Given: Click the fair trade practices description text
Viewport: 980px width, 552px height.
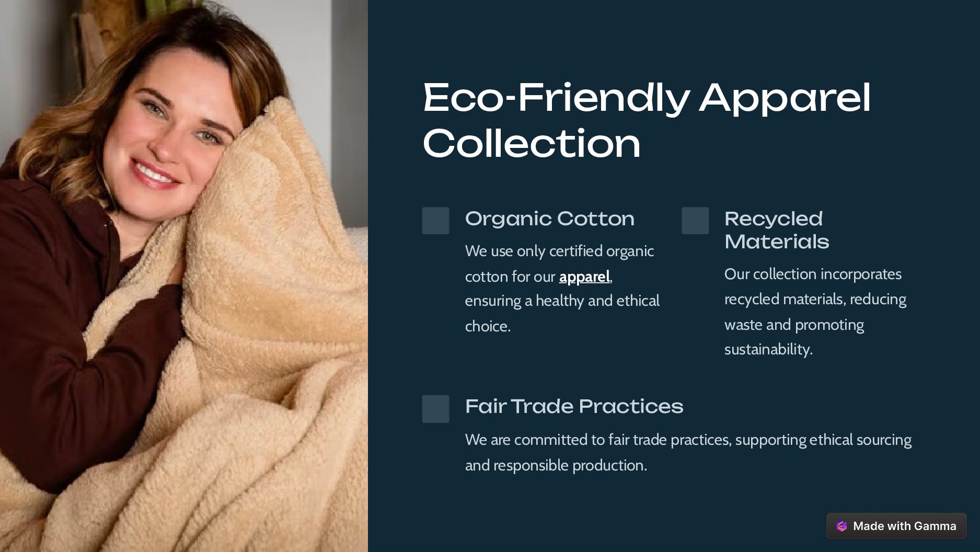Looking at the screenshot, I should click(688, 452).
